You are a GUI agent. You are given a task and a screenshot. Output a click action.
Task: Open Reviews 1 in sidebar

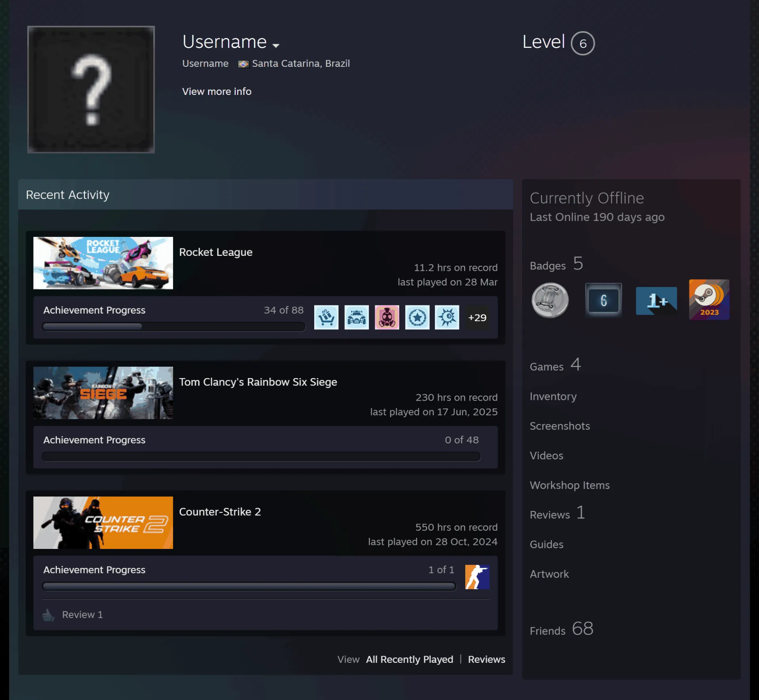[557, 513]
